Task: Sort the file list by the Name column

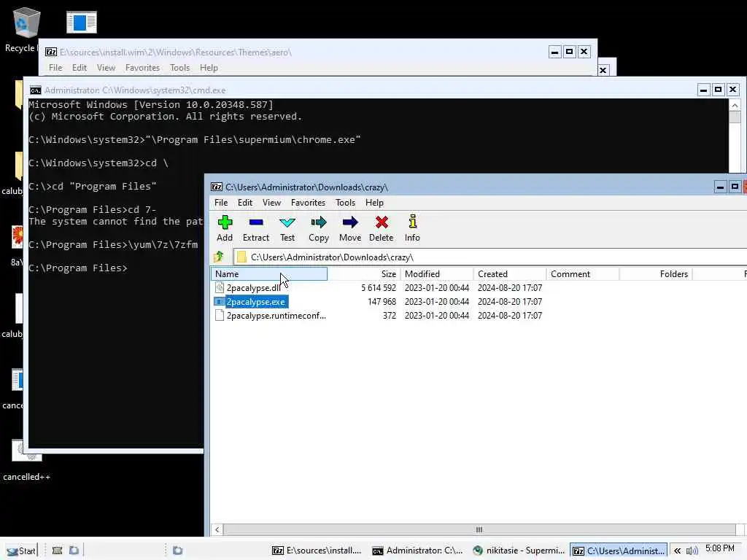Action: (269, 274)
